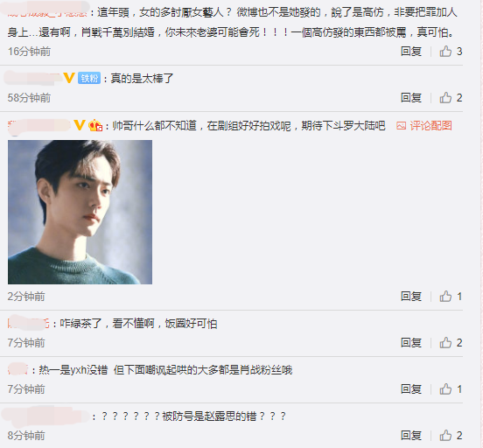Reply to the comment 真的是太棒了
This screenshot has width=483, height=448.
(411, 98)
